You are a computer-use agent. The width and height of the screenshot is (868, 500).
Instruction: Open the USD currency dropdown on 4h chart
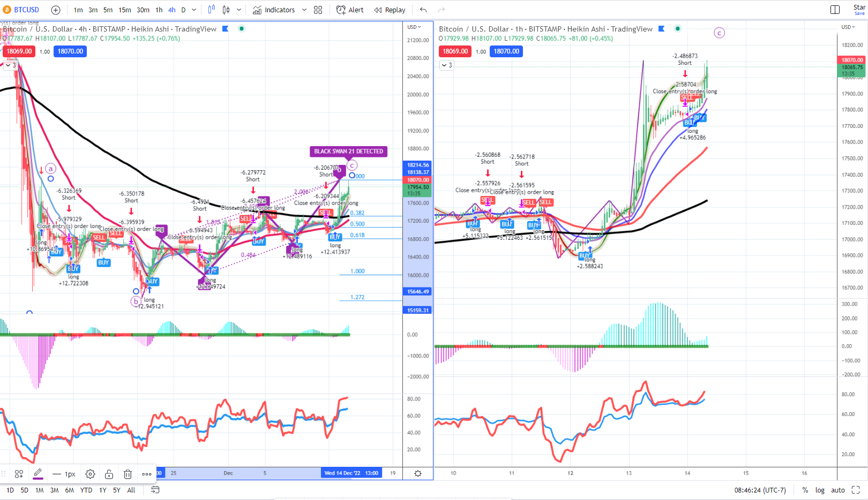(414, 27)
